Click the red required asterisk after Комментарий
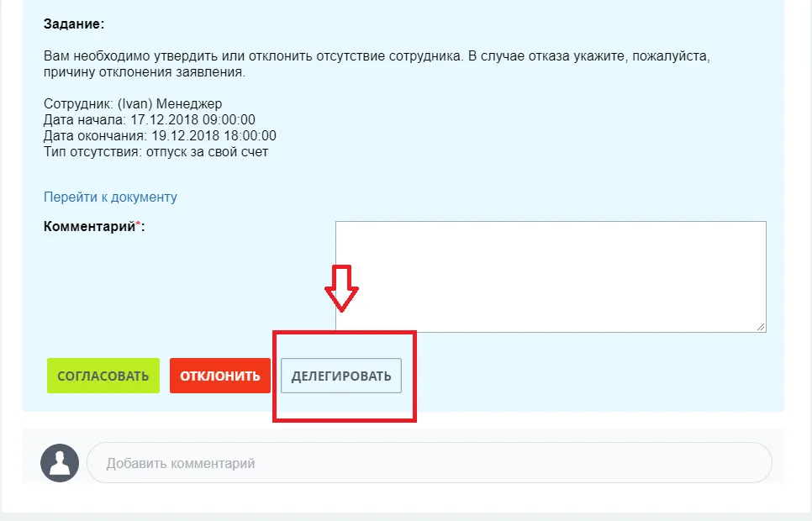The width and height of the screenshot is (812, 521). pos(138,226)
